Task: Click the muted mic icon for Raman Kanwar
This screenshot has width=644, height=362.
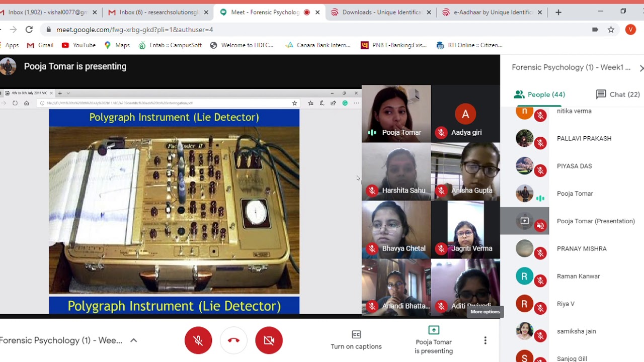Action: (540, 281)
